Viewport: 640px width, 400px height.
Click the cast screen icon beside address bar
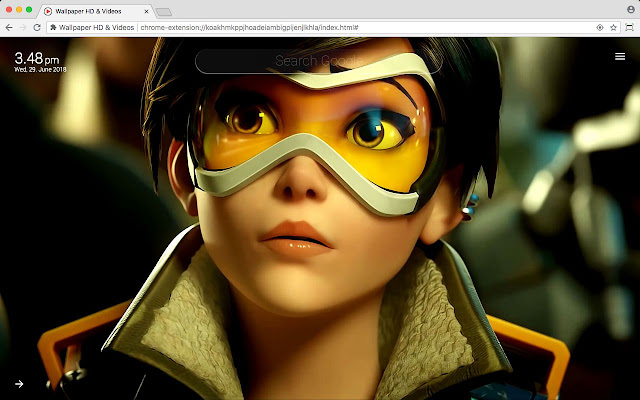(629, 27)
